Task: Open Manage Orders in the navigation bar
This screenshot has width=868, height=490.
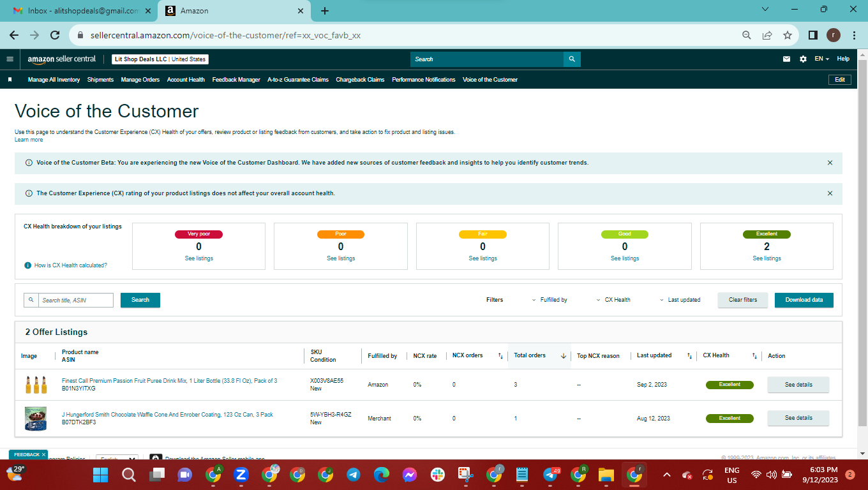Action: tap(140, 80)
